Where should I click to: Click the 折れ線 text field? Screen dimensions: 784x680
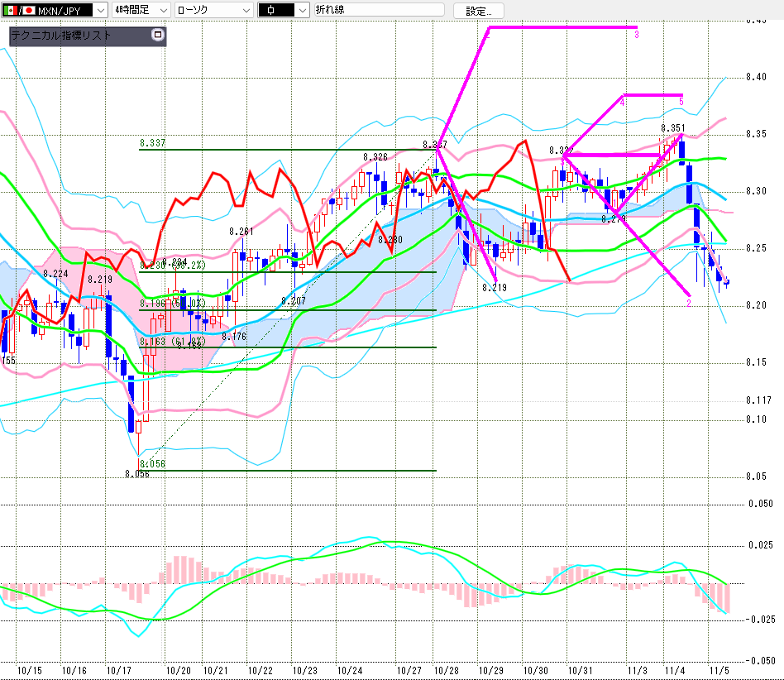click(x=378, y=10)
